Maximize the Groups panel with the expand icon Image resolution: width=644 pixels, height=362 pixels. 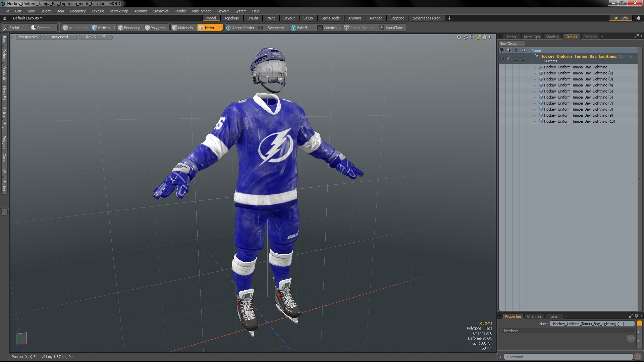[636, 37]
